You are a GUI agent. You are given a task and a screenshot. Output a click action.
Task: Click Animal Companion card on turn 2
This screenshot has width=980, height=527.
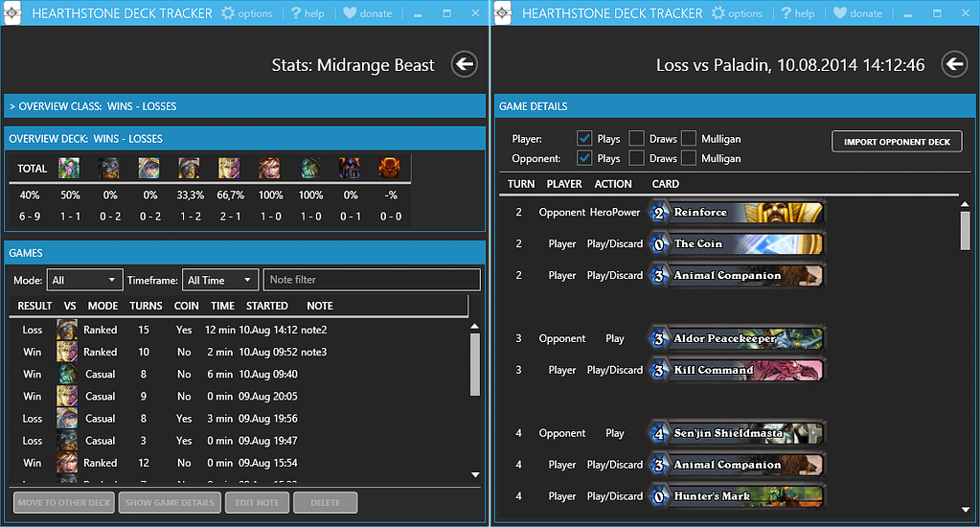point(737,276)
